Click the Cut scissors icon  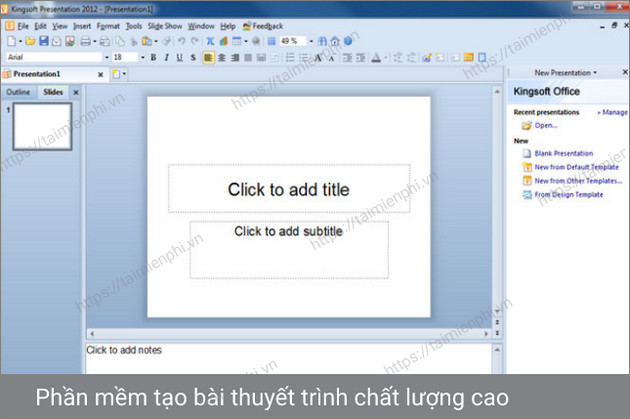click(x=134, y=41)
